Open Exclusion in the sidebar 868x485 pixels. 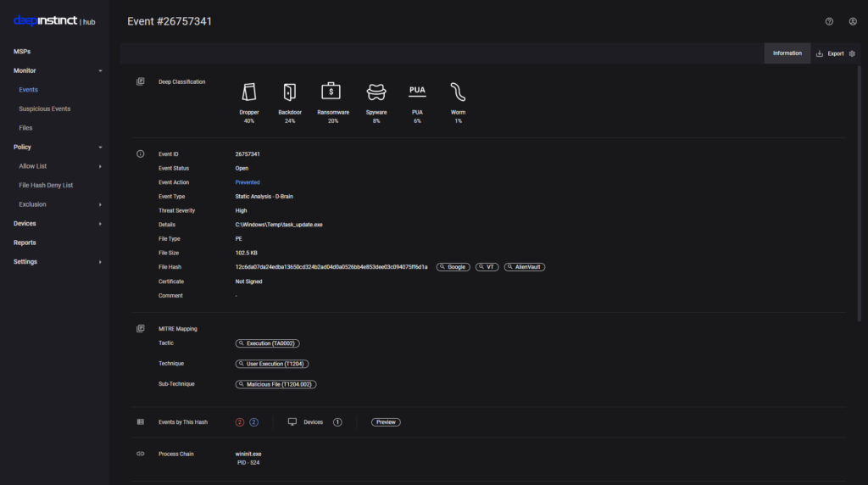click(33, 204)
